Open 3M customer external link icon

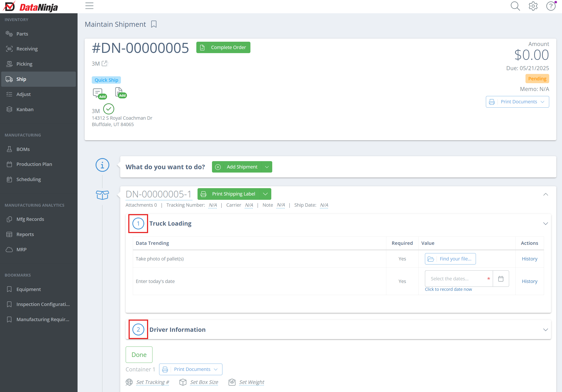pyautogui.click(x=105, y=63)
